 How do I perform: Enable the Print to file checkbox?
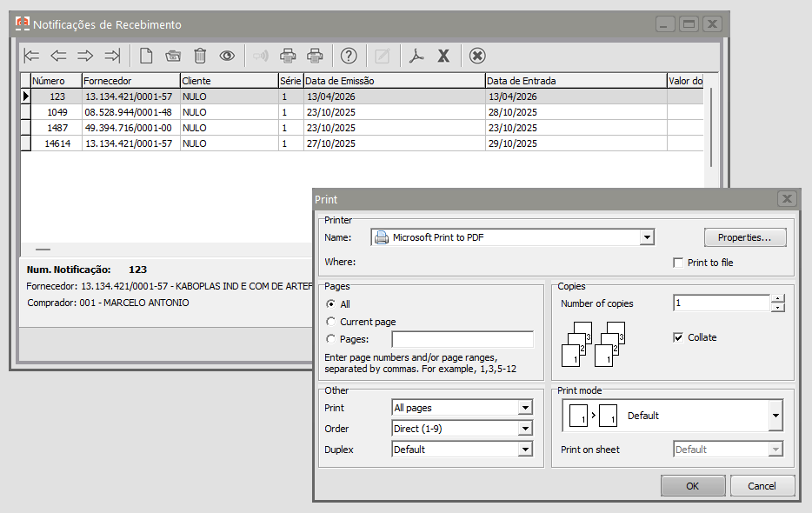tap(679, 263)
